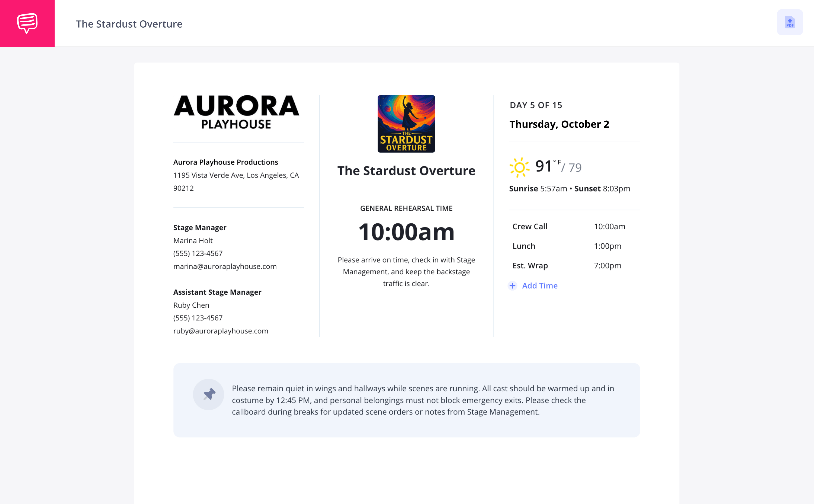The image size is (814, 504).
Task: Click the pinned notes paragraph text
Action: [423, 400]
